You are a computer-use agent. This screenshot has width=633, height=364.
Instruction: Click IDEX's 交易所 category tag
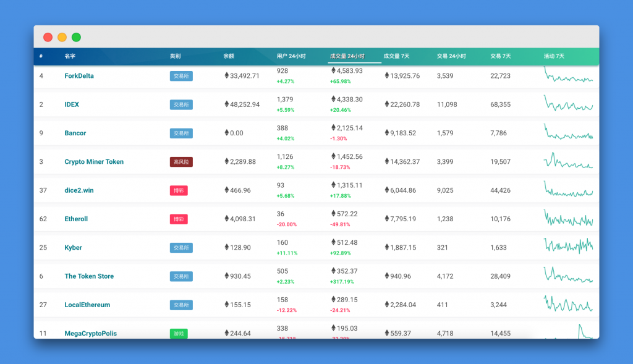tap(181, 104)
